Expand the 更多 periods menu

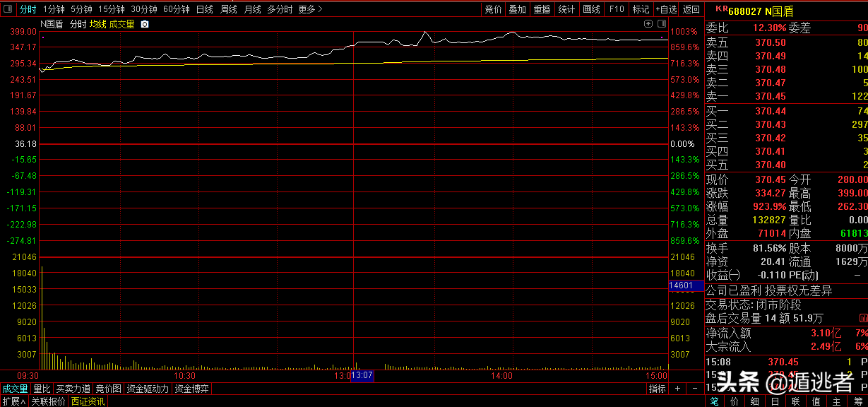pos(310,9)
